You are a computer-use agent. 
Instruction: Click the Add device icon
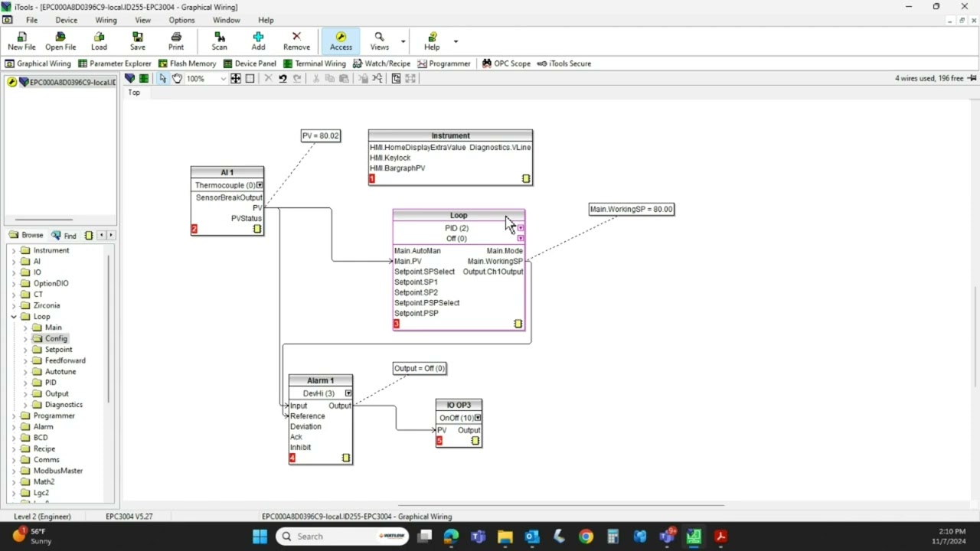point(258,41)
